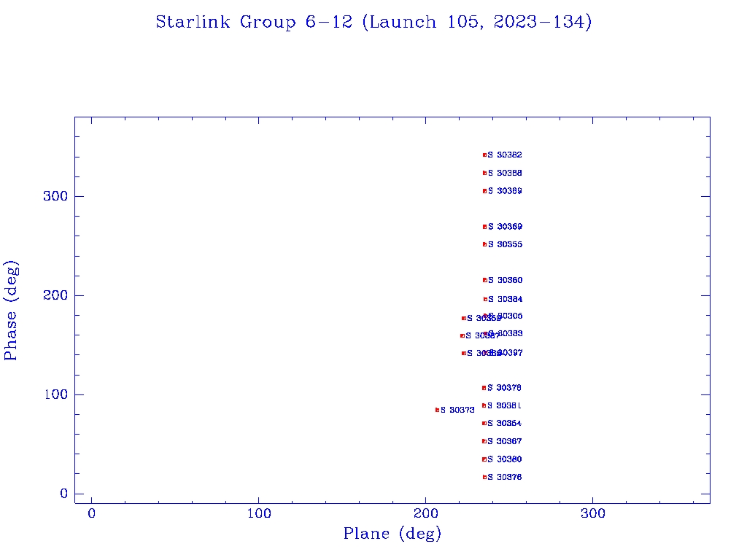Click the '100' tick label on Plane axis
The height and width of the screenshot is (560, 747).
click(259, 513)
